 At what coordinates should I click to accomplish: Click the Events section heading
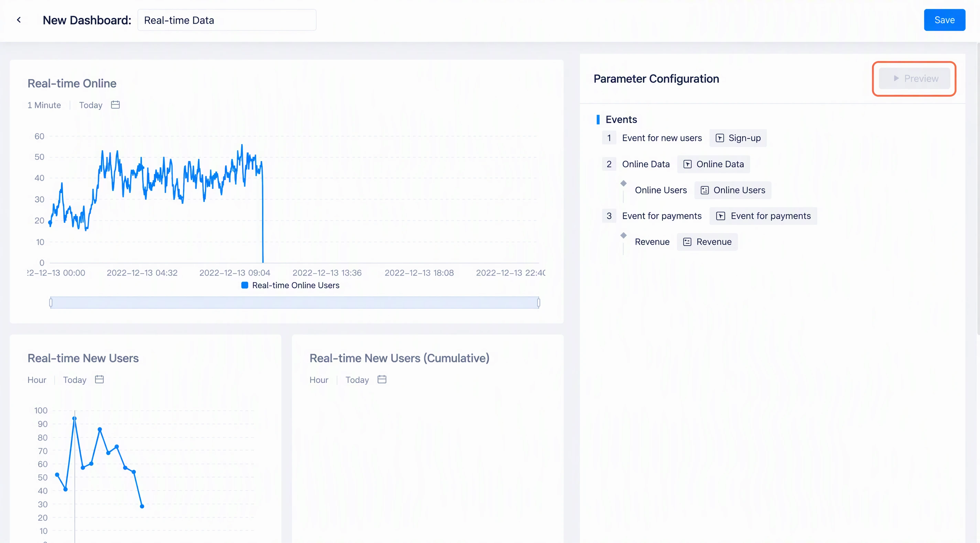click(x=621, y=119)
